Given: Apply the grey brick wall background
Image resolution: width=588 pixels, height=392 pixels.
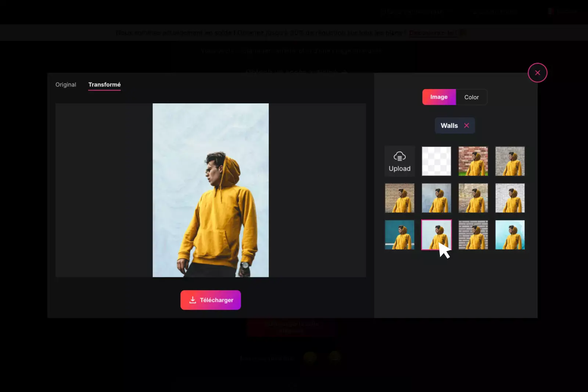Looking at the screenshot, I should 473,235.
